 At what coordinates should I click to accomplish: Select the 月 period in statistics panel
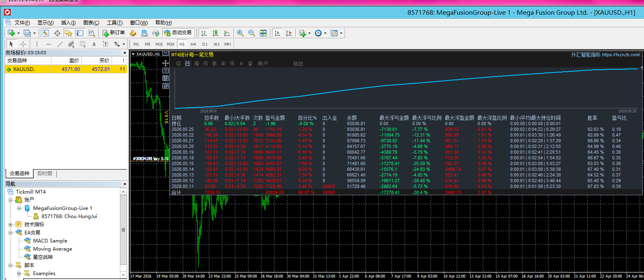[x=206, y=64]
